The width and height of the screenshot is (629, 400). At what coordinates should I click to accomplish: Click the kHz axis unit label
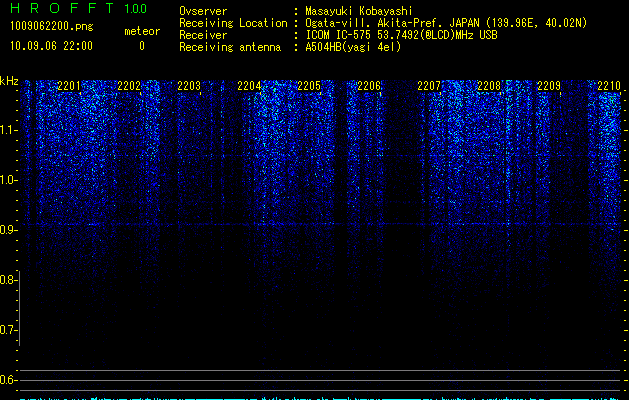click(x=9, y=81)
